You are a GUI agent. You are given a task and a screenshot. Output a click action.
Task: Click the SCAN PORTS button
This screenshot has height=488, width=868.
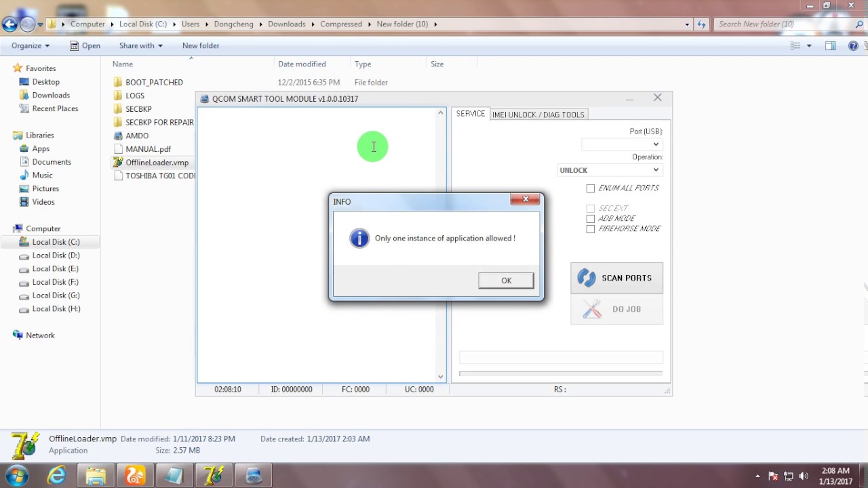tap(616, 278)
